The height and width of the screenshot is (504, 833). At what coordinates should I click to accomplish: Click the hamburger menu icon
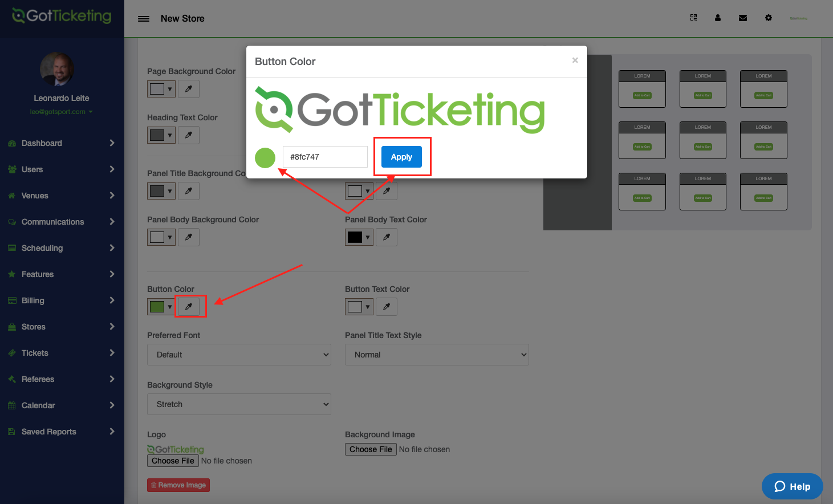(x=144, y=19)
